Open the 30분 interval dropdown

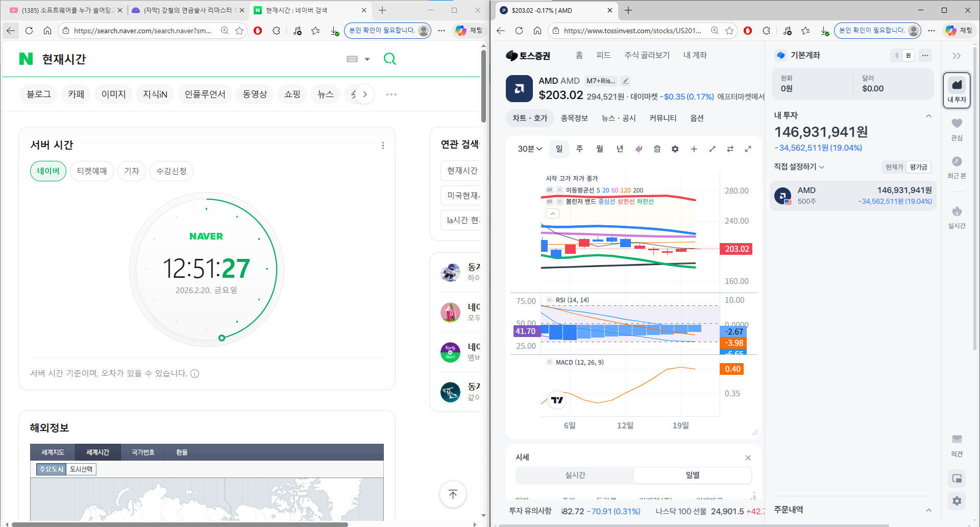530,149
